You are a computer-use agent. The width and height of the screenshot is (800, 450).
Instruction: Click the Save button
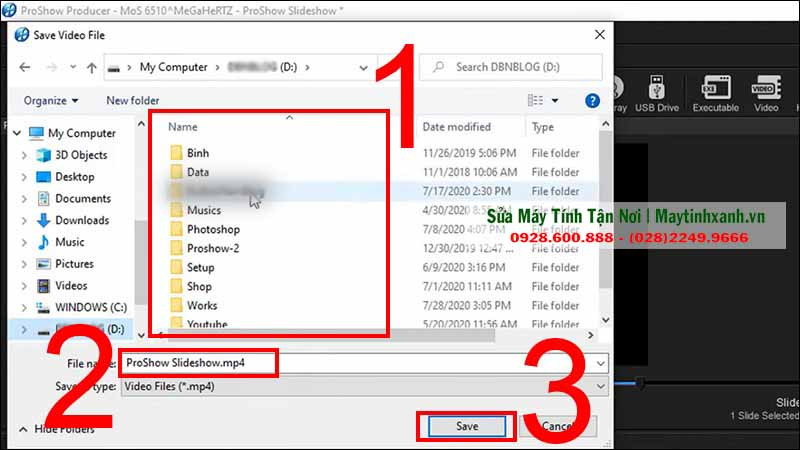467,427
